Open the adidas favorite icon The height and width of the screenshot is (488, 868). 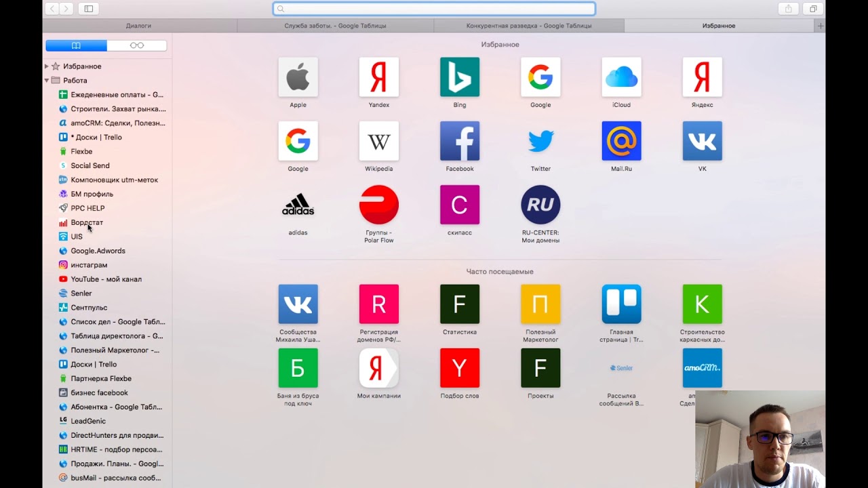pos(298,205)
